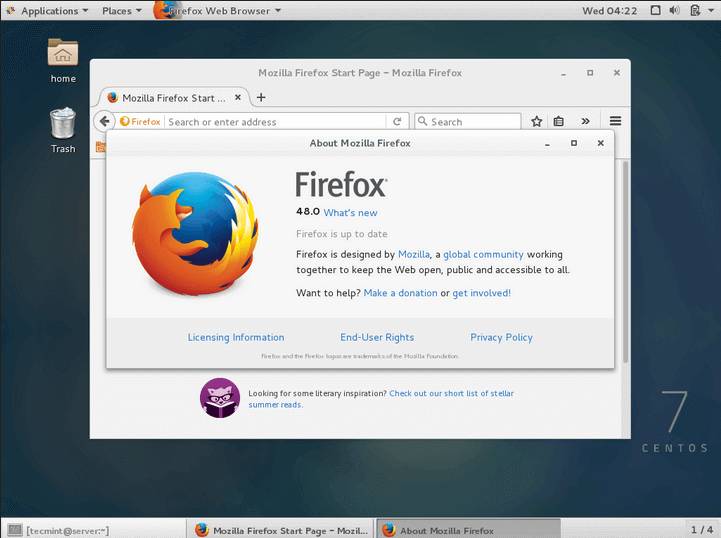Viewport: 721px width, 538px height.
Task: Reload the page with the refresh icon
Action: point(397,121)
